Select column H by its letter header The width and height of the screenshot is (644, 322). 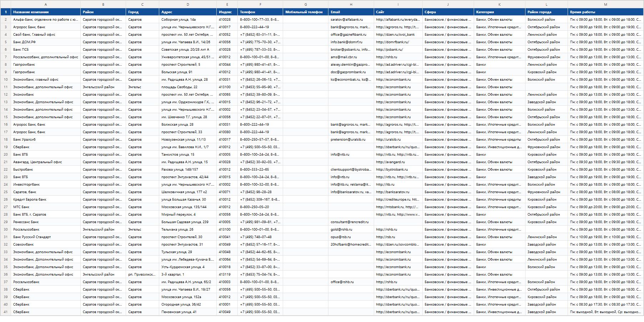[x=351, y=4]
